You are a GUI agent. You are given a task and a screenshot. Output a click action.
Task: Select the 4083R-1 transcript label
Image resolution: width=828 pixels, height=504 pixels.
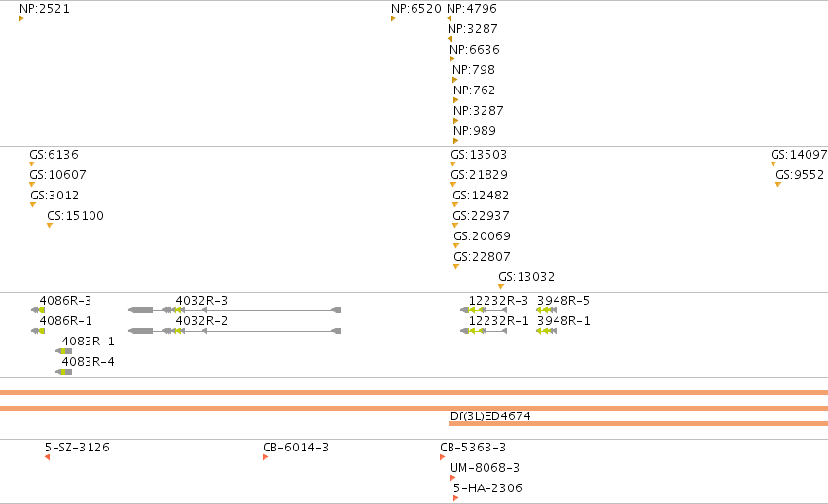coord(89,341)
